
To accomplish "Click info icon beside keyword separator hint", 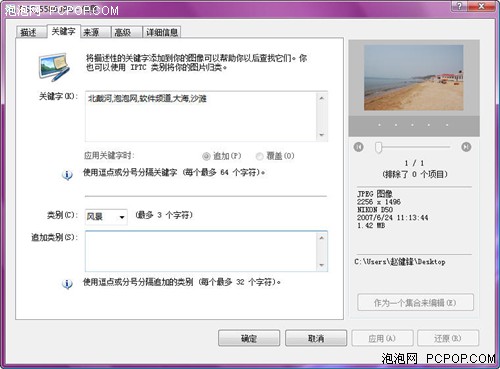I will (67, 175).
